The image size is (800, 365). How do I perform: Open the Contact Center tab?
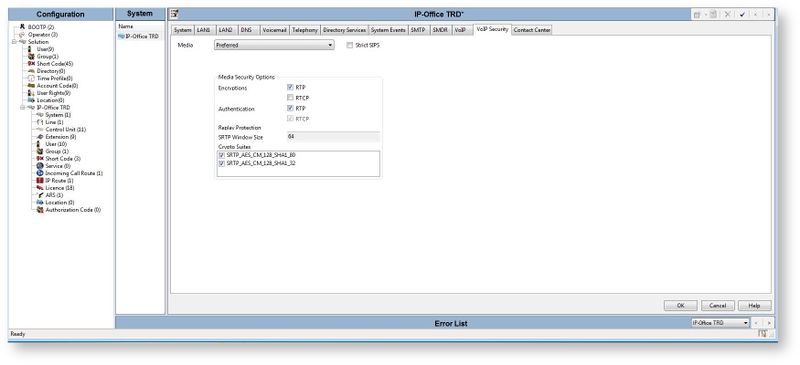tap(532, 30)
